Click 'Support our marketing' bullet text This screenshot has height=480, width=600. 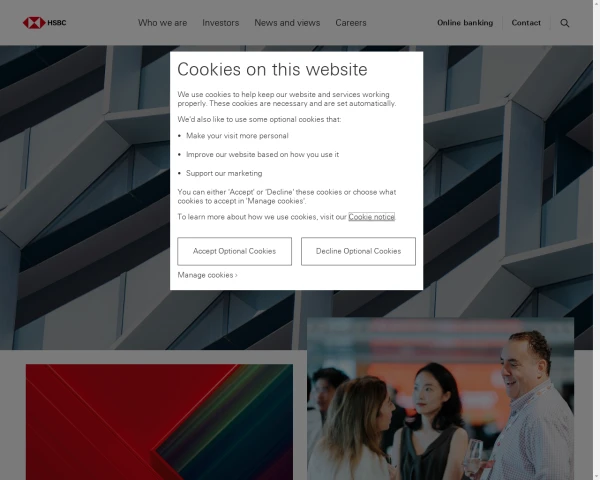tap(224, 173)
